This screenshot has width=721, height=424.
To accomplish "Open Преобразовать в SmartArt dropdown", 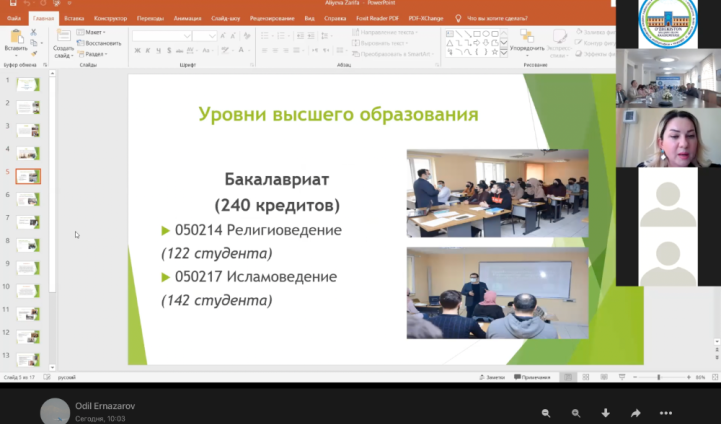I will point(393,54).
